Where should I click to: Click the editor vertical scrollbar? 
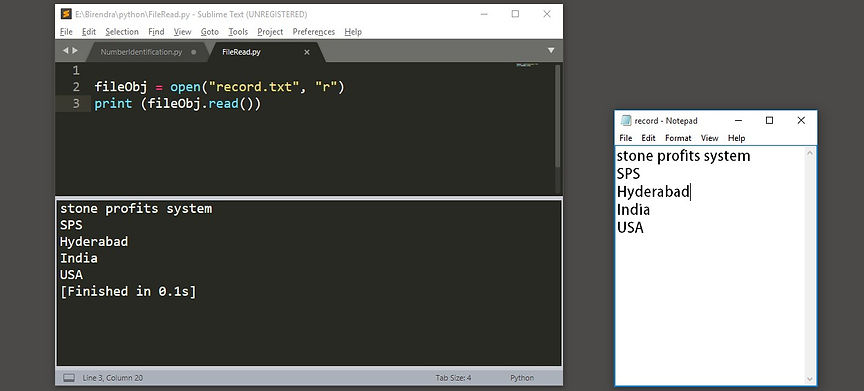[558, 116]
